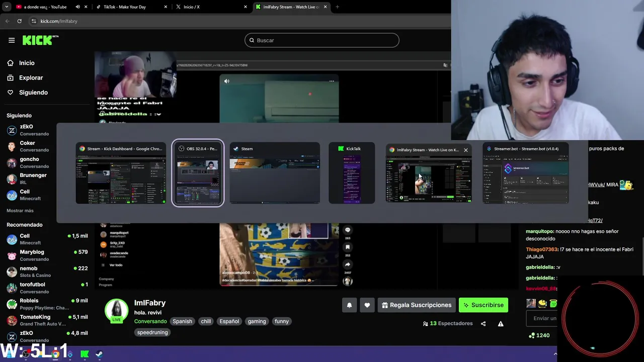Reload the page

coord(19,21)
